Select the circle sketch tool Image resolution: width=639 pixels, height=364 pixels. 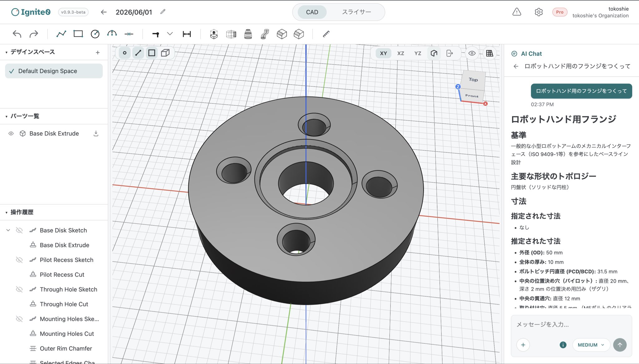[x=95, y=34]
